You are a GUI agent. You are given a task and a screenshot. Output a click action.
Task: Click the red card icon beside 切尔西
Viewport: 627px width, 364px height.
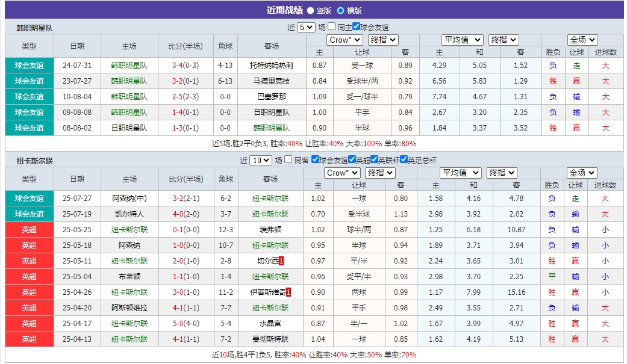pos(281,261)
